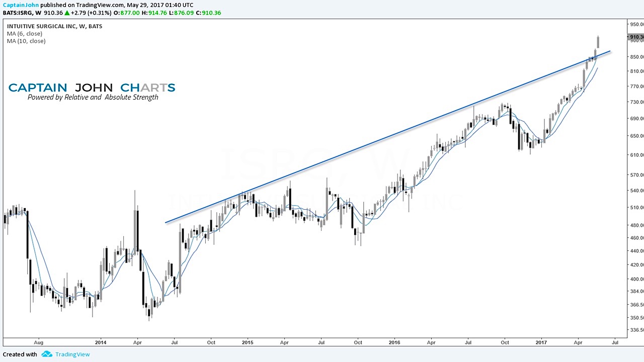
Task: Click the 570.00 price axis label
Action: coord(636,175)
